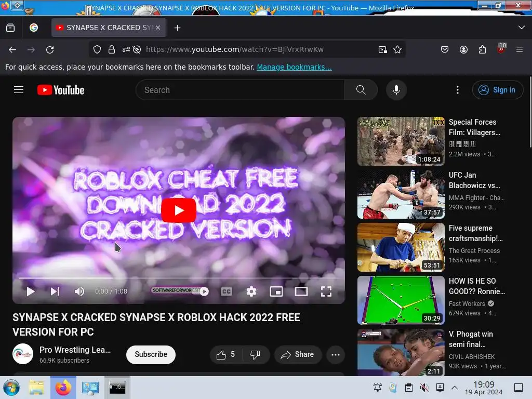
Task: Mute the video volume speaker
Action: (79, 291)
